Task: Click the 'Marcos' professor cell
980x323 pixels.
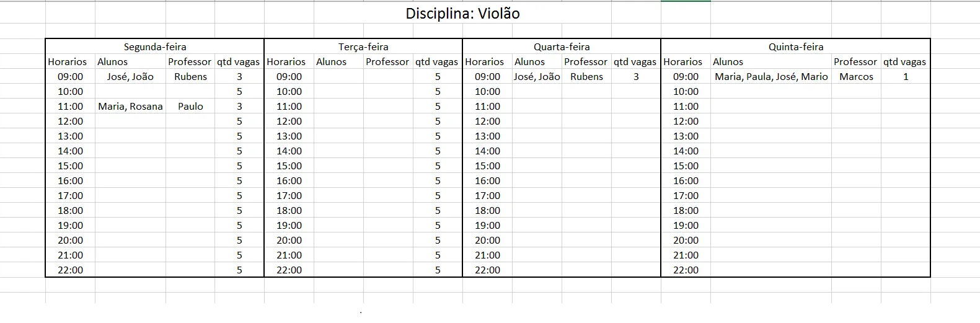Action: [x=856, y=76]
